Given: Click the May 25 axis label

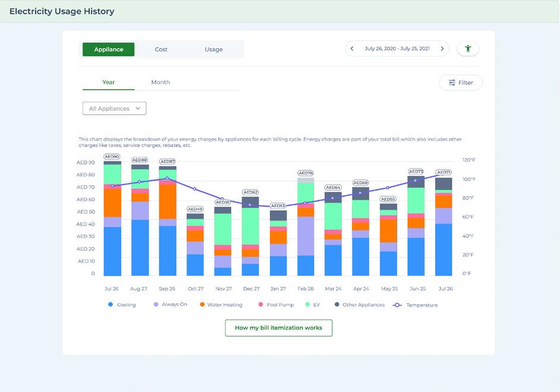Looking at the screenshot, I should click(x=389, y=289).
